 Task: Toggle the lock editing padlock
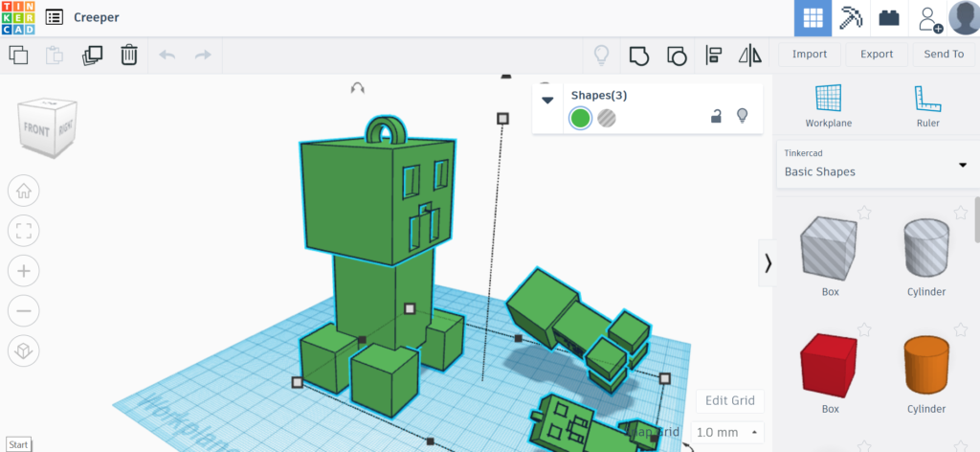tap(716, 116)
